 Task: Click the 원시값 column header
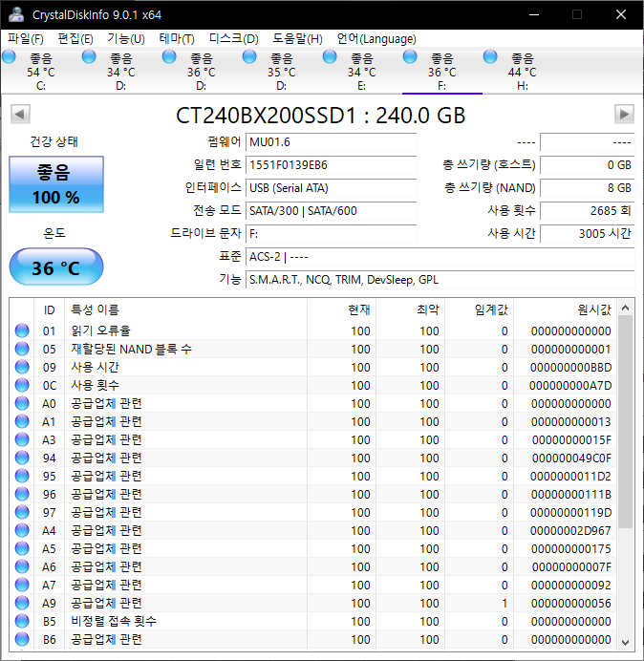[565, 309]
